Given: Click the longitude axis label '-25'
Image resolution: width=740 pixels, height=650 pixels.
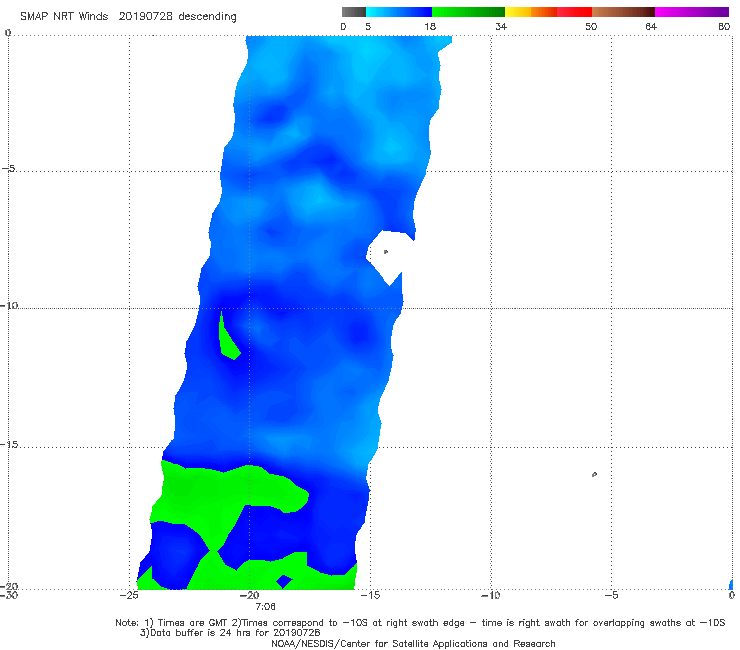Looking at the screenshot, I should (129, 595).
